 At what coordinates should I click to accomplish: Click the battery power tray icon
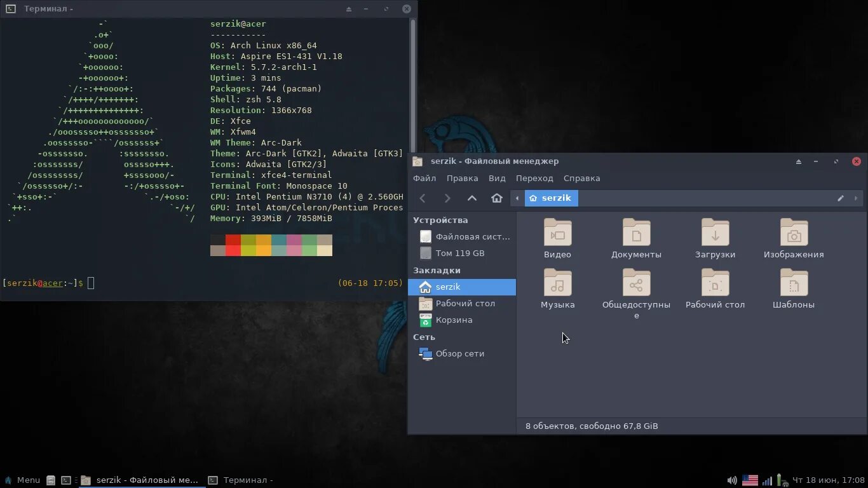[782, 480]
